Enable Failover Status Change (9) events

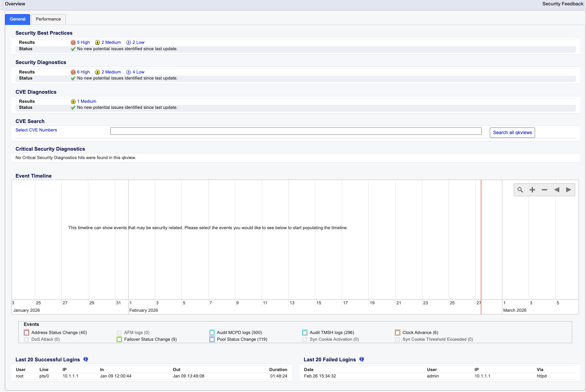(119, 339)
